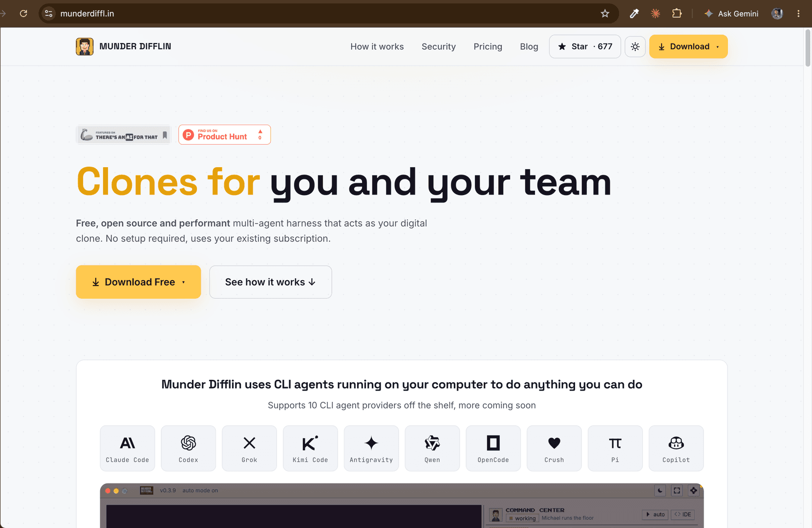812x528 pixels.
Task: Select the Pi provider card
Action: pos(615,448)
